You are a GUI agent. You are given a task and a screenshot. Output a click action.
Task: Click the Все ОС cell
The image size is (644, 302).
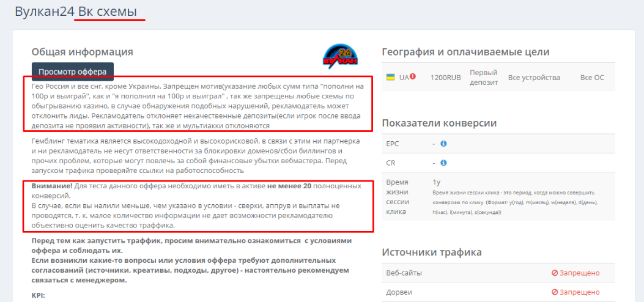coord(592,78)
